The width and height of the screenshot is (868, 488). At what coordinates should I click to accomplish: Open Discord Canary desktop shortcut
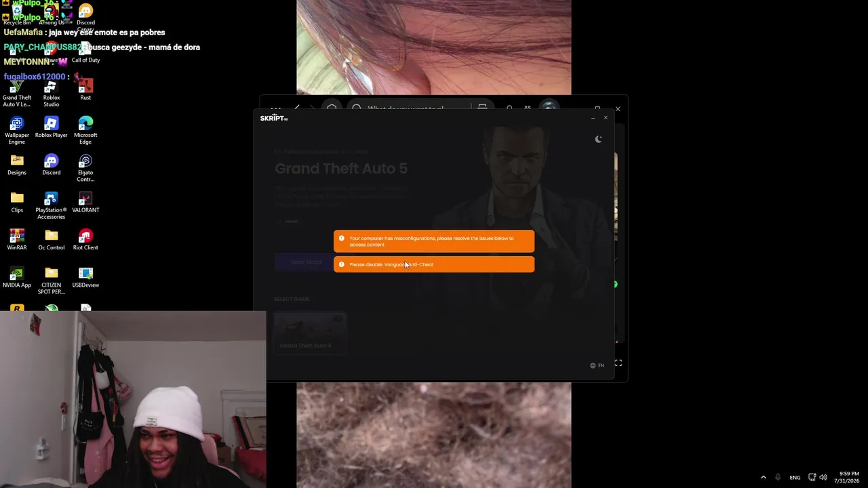[85, 16]
